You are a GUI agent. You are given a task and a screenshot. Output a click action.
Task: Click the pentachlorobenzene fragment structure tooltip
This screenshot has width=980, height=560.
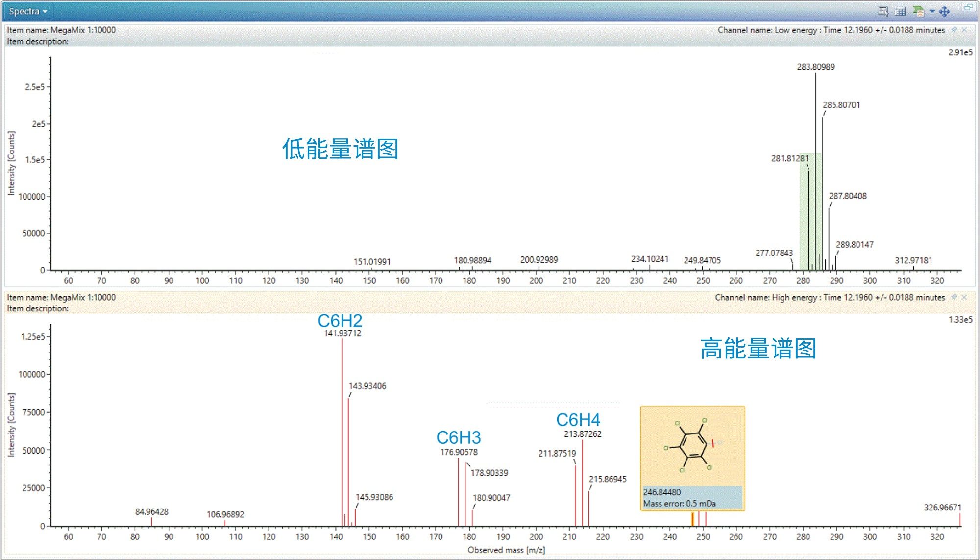pos(692,446)
